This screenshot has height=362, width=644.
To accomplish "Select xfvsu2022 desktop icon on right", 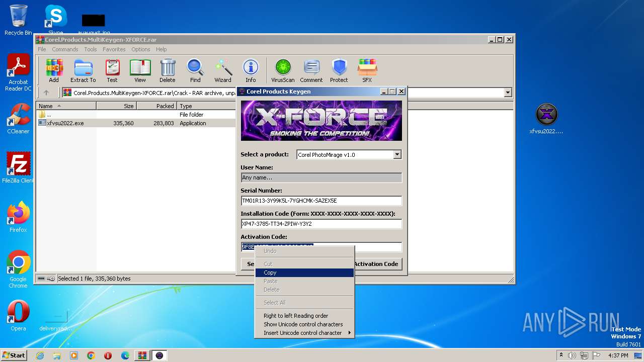I will [546, 119].
